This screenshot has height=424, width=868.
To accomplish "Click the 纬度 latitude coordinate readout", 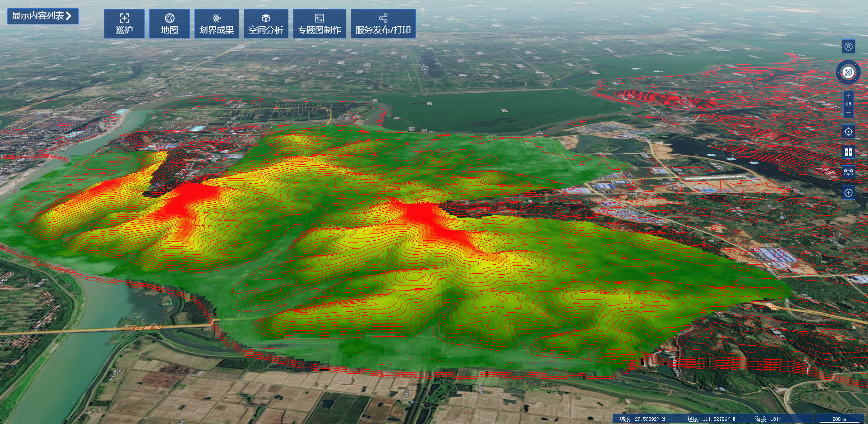I will (642, 419).
